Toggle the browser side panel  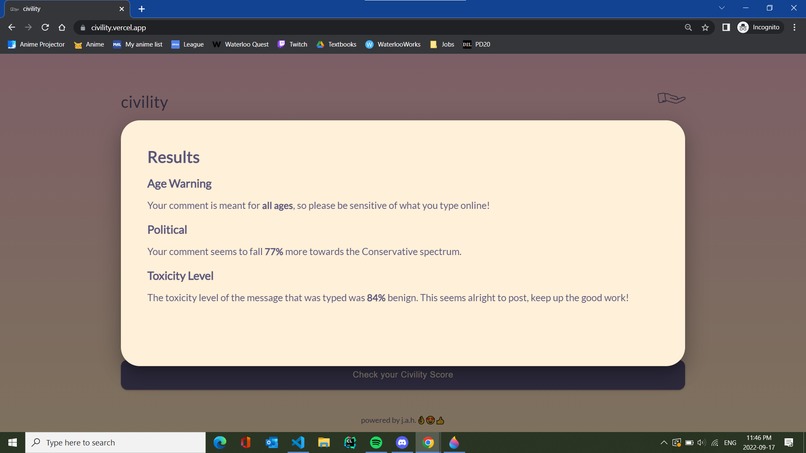click(726, 27)
